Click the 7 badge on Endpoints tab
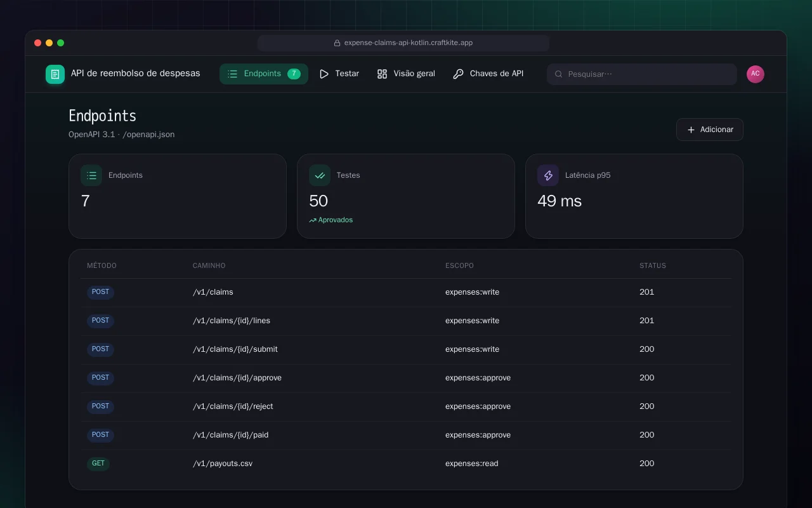The height and width of the screenshot is (508, 812). 294,74
